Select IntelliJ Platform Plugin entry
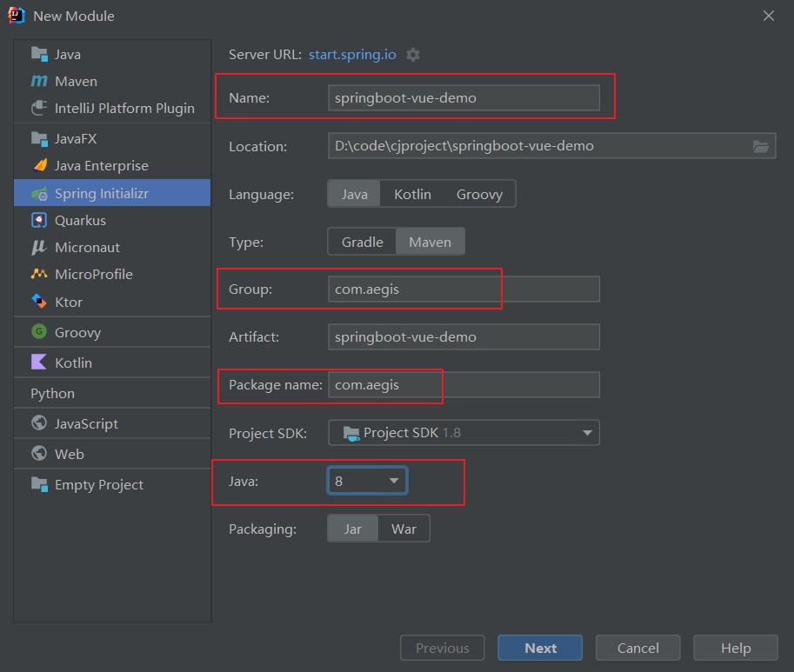The height and width of the screenshot is (672, 794). pos(112,108)
